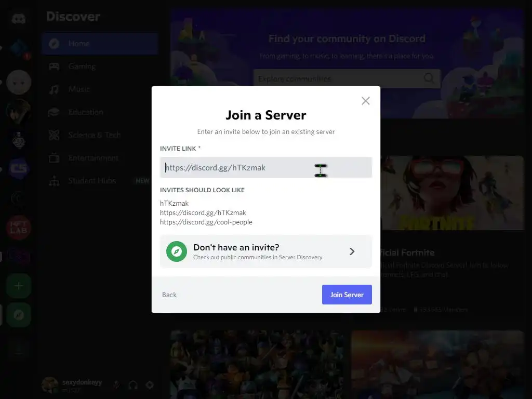Select Gaming category

point(100,66)
